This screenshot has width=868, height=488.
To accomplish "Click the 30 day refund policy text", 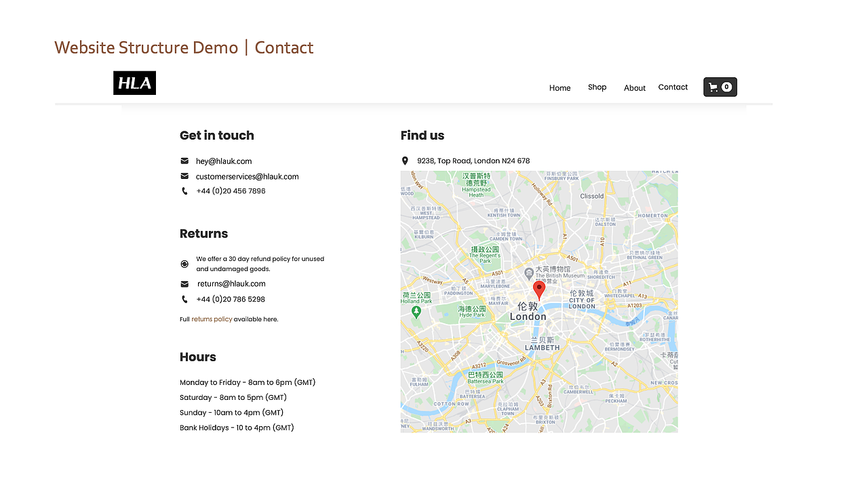I will 260,264.
